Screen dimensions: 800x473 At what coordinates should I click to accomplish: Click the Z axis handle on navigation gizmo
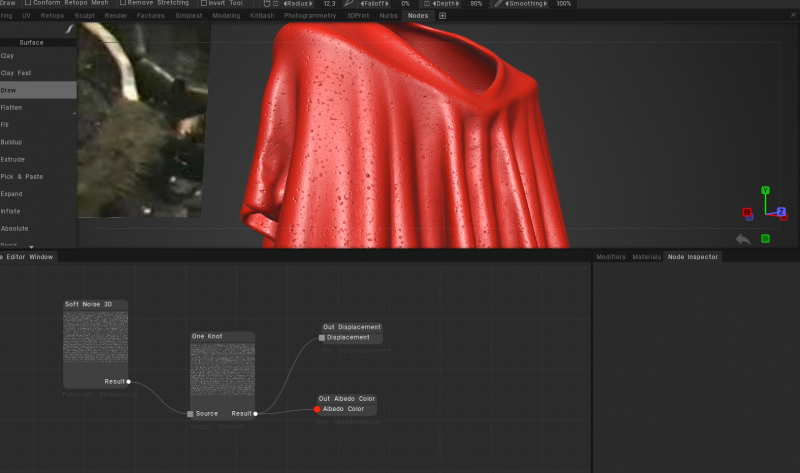[x=781, y=212]
